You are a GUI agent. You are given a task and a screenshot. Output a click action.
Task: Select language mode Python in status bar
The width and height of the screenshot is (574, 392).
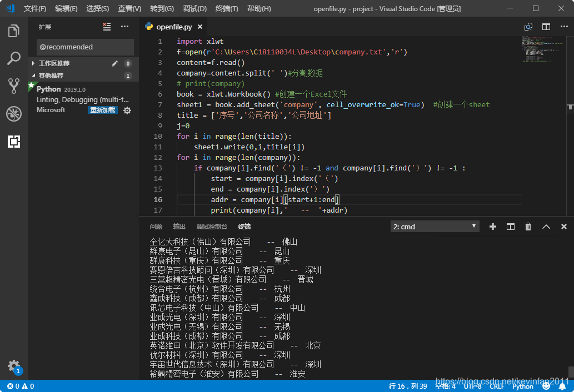[523, 386]
